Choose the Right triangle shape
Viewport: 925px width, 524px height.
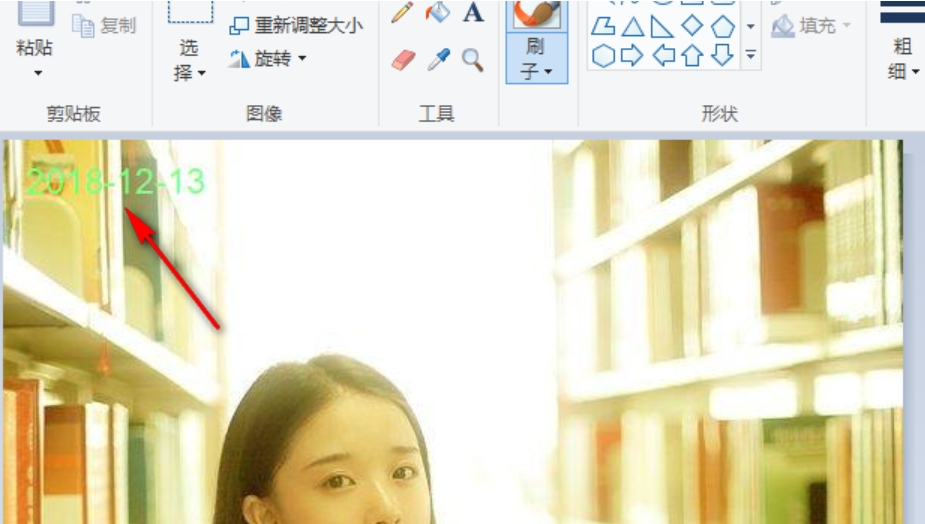[x=662, y=27]
